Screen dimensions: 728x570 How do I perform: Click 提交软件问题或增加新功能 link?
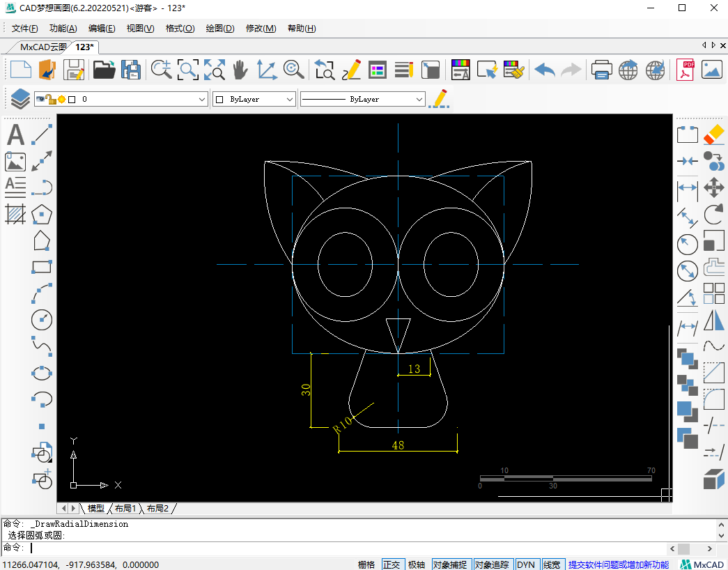tap(619, 564)
